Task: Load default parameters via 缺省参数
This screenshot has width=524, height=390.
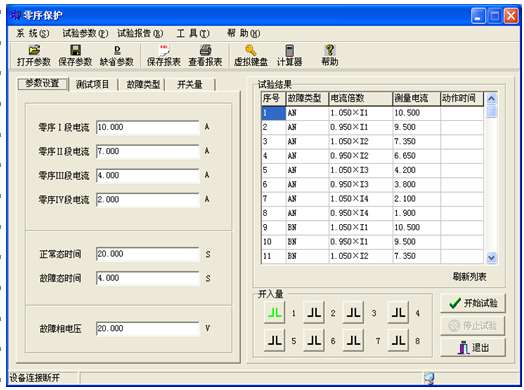Action: pyautogui.click(x=117, y=56)
